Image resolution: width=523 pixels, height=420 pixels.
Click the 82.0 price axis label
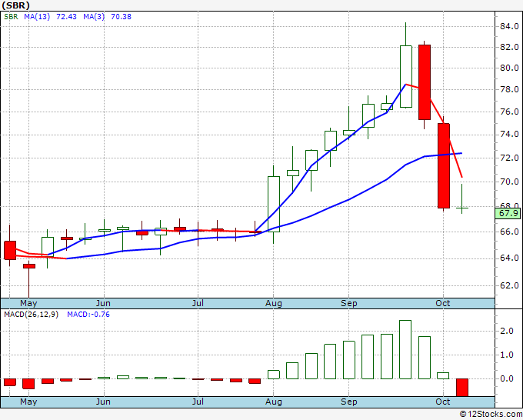509,47
